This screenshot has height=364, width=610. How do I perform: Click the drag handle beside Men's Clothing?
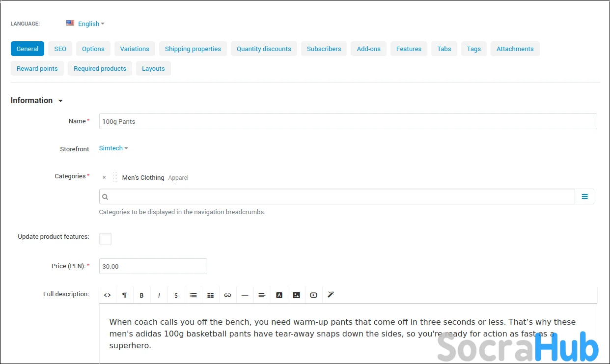[115, 177]
